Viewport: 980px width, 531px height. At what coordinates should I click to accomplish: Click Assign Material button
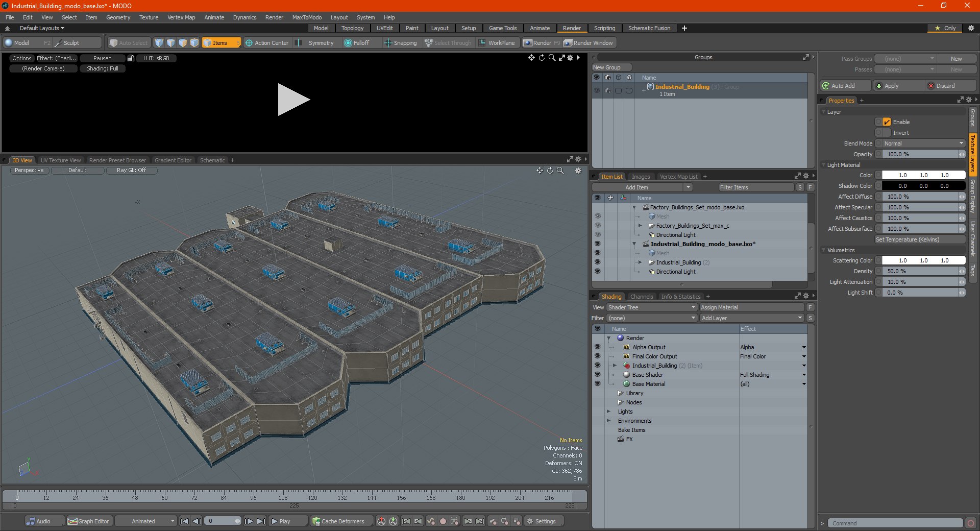[x=752, y=307]
